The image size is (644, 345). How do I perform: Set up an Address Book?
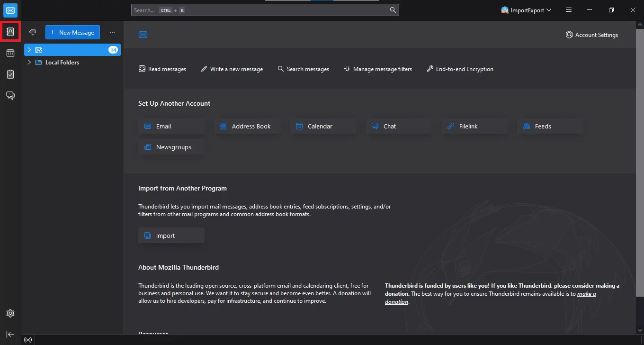click(x=247, y=126)
